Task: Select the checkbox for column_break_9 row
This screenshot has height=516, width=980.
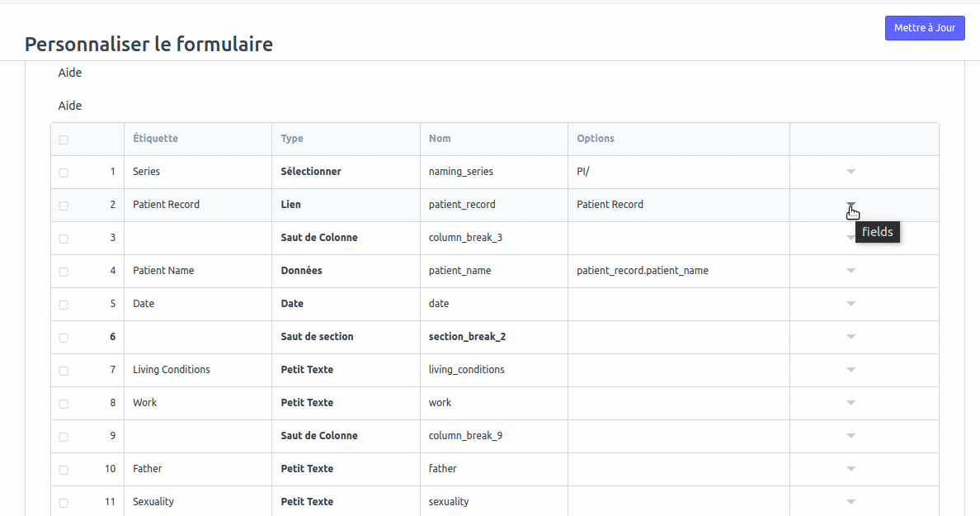Action: 64,436
